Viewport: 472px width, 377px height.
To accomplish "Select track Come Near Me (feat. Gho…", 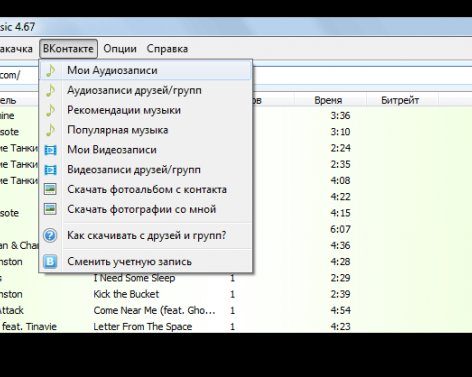I will [x=154, y=310].
